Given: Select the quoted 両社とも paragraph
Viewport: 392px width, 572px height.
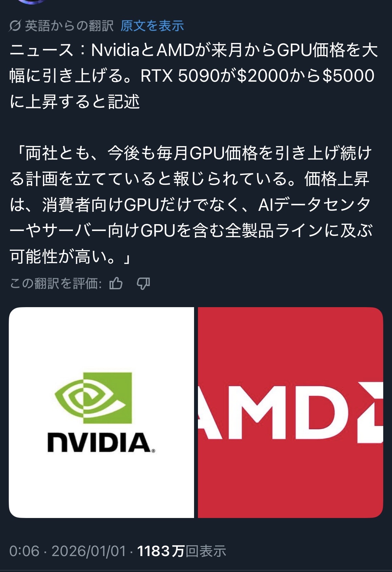Looking at the screenshot, I should click(192, 205).
